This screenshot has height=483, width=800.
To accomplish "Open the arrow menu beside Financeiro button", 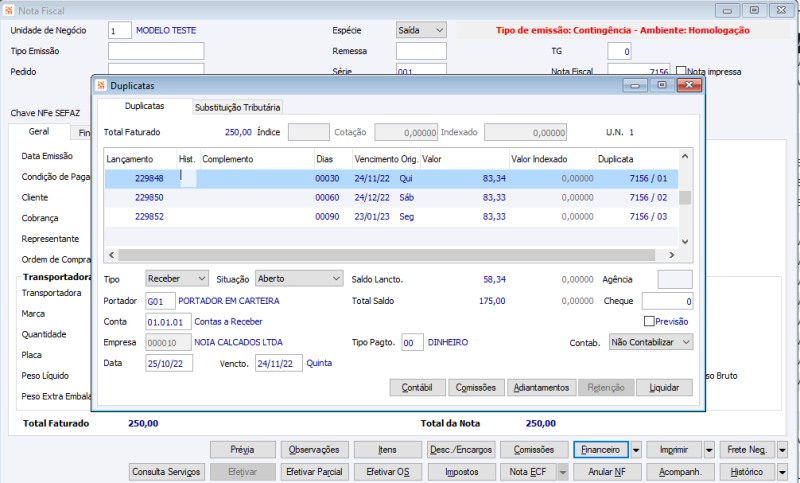I will coord(637,450).
